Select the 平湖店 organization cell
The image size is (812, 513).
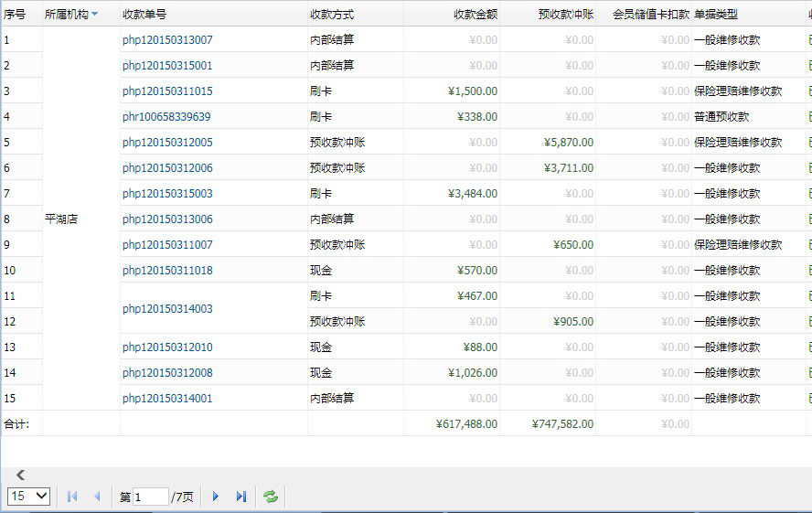pyautogui.click(x=62, y=219)
